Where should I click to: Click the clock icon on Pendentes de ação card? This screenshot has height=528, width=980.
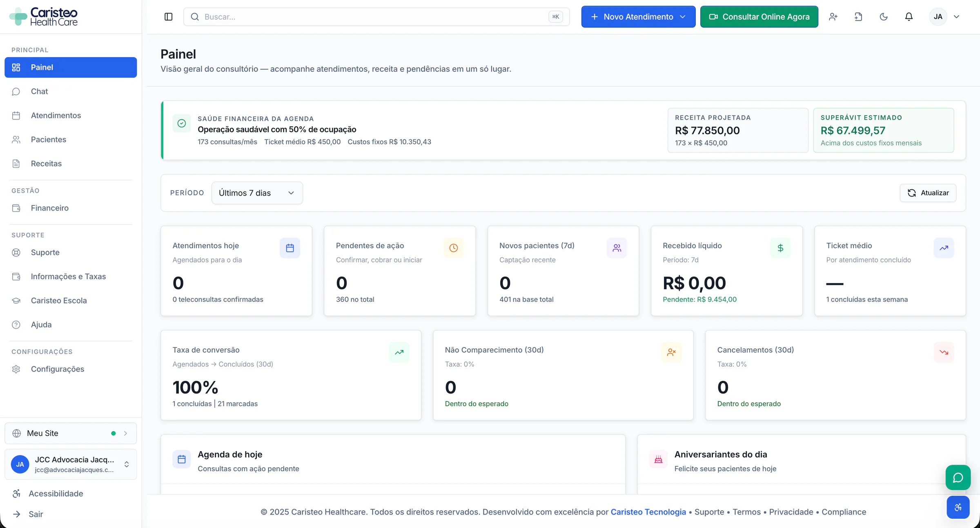[x=454, y=248]
